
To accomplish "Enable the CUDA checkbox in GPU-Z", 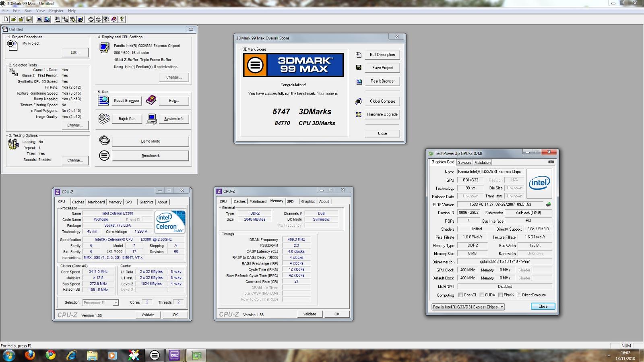I will (482, 295).
